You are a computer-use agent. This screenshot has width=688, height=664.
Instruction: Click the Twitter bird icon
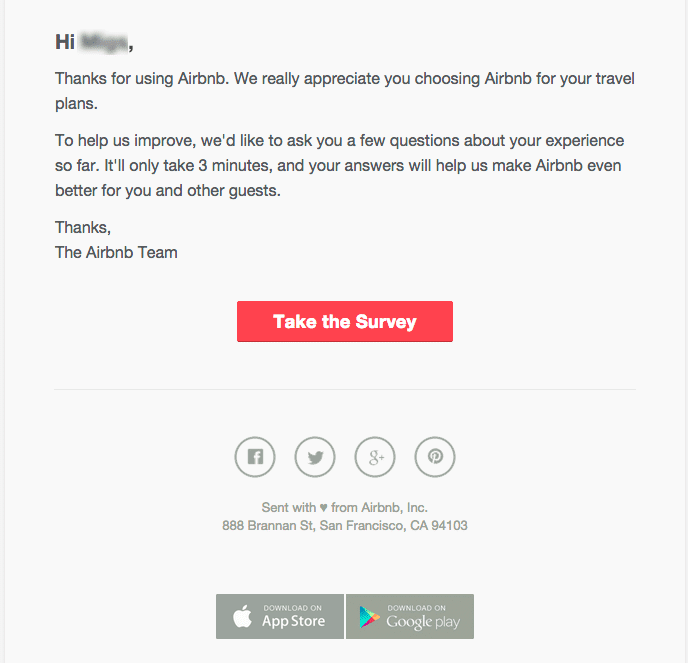click(315, 457)
